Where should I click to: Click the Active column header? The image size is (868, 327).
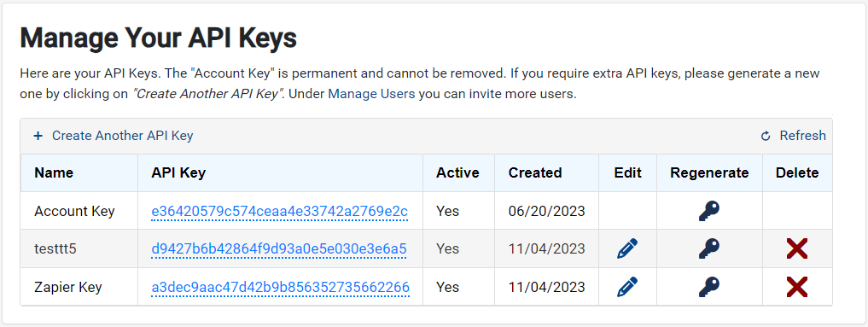pos(457,172)
